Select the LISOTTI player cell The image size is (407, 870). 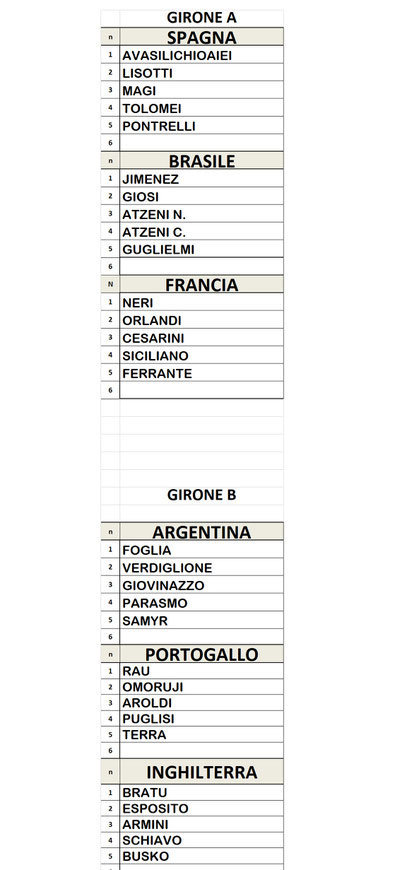(x=201, y=73)
